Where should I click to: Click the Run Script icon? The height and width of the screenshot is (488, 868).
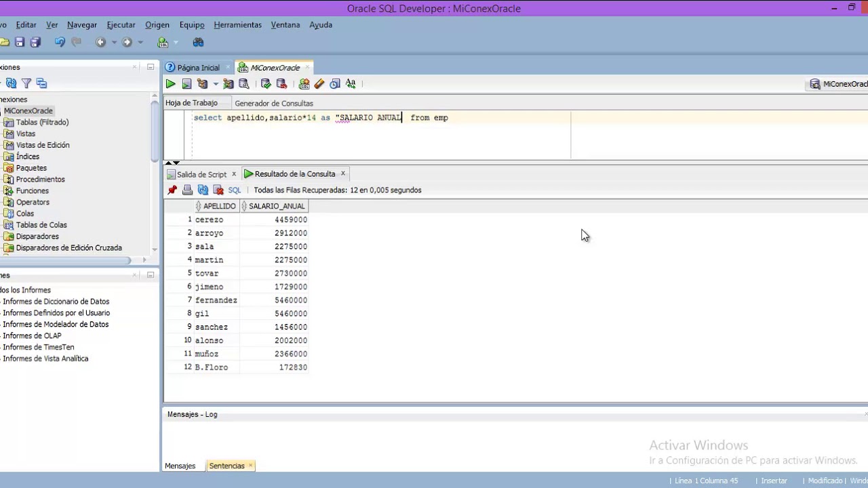(186, 84)
